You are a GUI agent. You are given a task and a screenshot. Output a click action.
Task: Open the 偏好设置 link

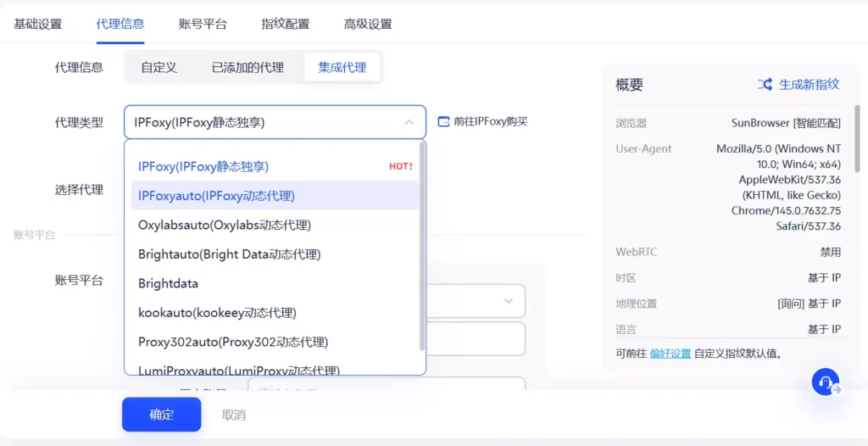click(x=670, y=354)
